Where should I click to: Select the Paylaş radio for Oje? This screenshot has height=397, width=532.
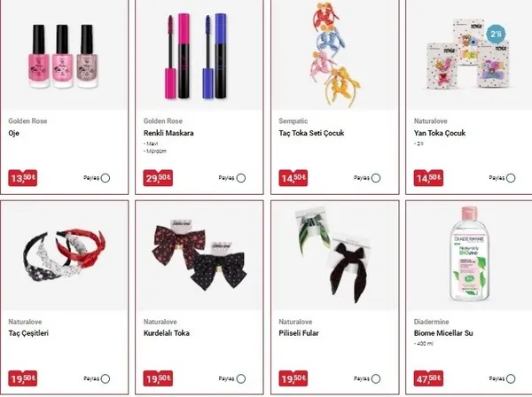(106, 178)
